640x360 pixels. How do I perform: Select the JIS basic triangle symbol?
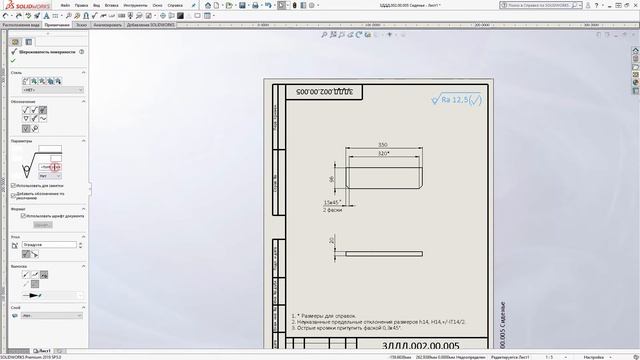click(x=26, y=118)
